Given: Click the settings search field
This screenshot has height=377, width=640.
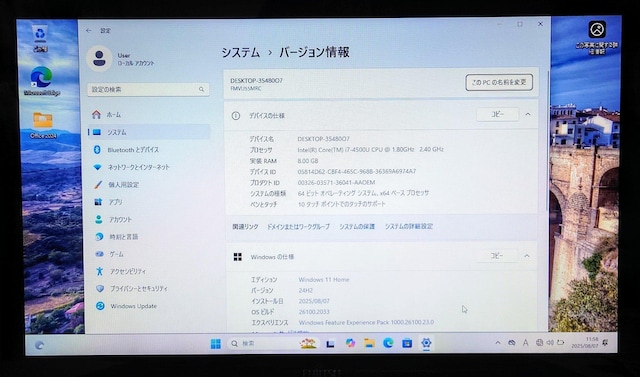Looking at the screenshot, I should click(x=148, y=89).
